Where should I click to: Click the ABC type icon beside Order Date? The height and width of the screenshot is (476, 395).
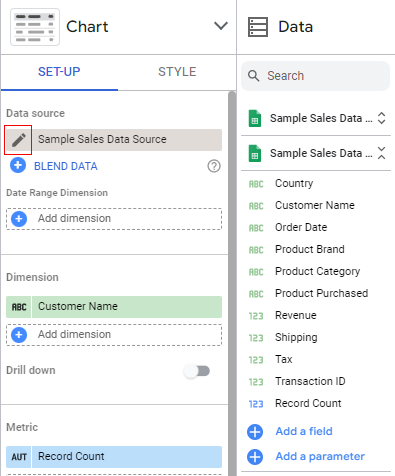(x=256, y=228)
